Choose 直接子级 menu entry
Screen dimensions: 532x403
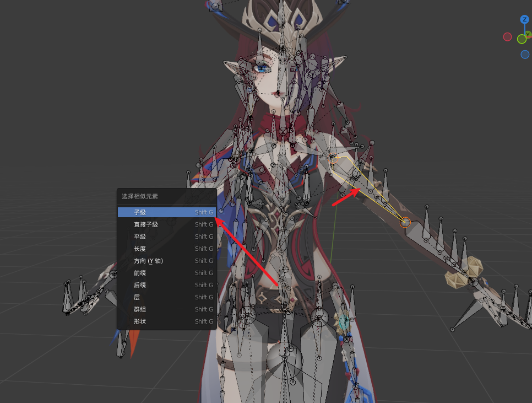tap(166, 224)
